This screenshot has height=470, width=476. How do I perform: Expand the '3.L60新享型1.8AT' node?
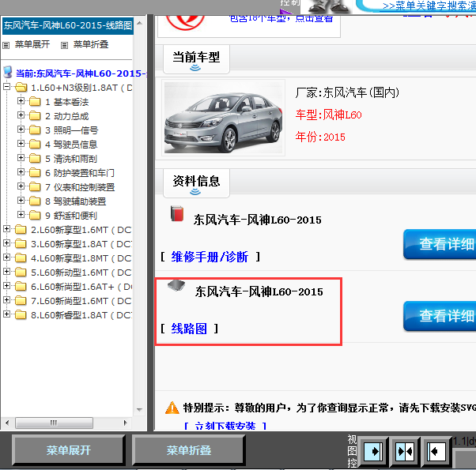click(6, 243)
